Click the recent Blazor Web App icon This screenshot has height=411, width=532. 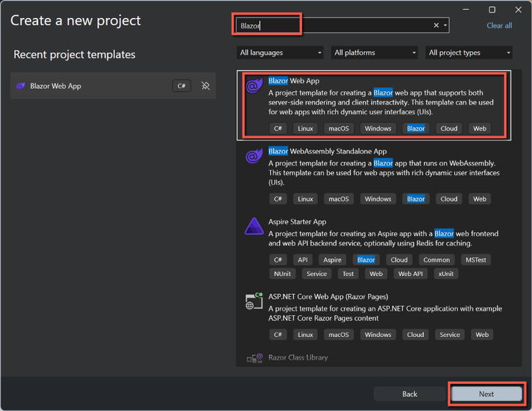(x=21, y=86)
